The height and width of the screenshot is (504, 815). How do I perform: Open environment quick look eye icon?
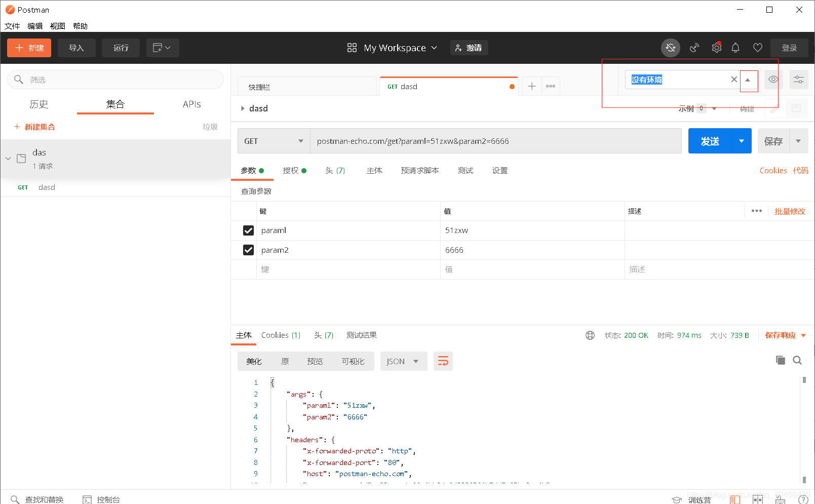tap(773, 80)
